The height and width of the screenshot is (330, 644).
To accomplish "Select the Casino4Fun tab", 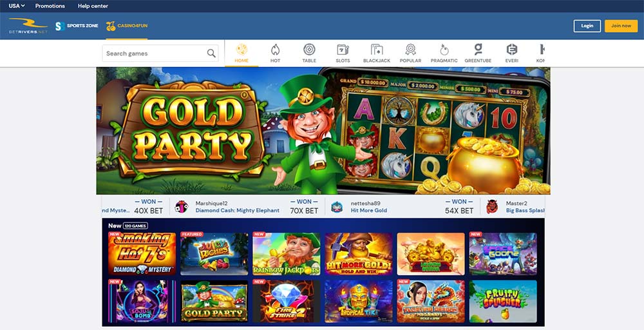I will (x=126, y=26).
